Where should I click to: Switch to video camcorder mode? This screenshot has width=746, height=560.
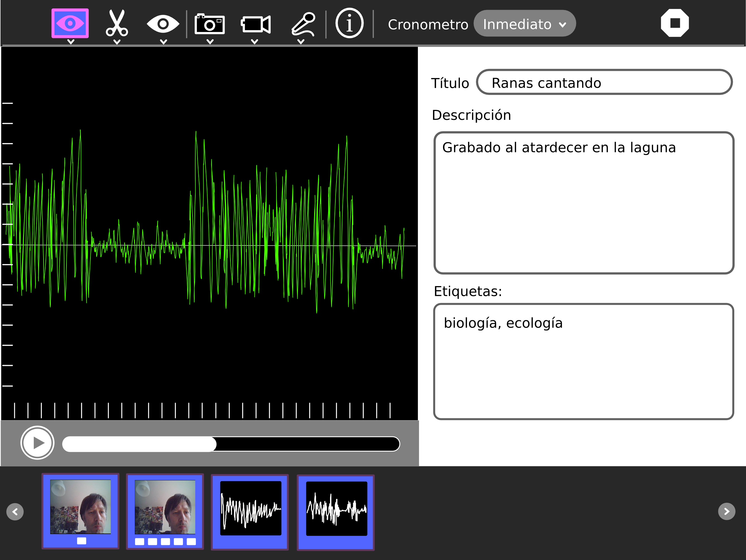click(x=256, y=24)
